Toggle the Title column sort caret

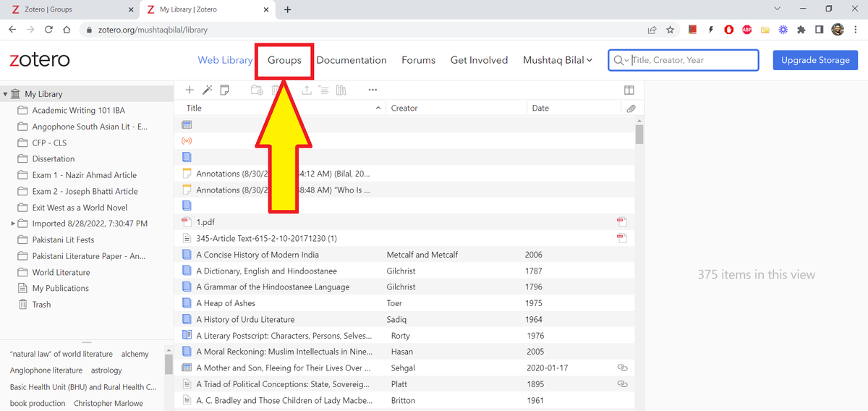(x=378, y=109)
